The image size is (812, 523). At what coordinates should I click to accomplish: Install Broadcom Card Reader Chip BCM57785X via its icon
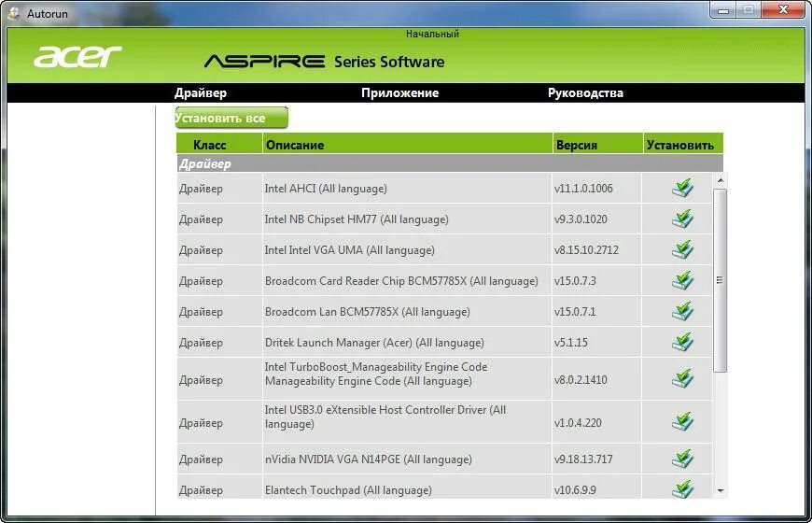pos(682,280)
